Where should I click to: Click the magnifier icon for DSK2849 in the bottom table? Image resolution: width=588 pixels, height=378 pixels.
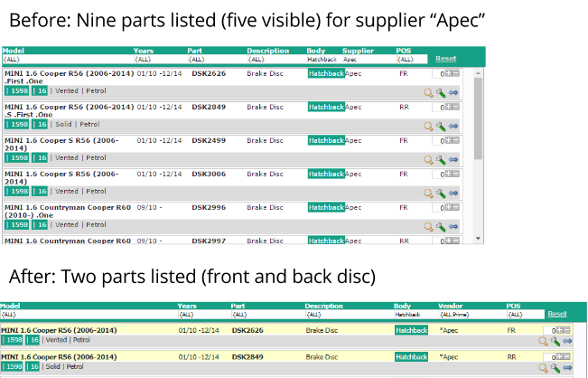(x=544, y=368)
